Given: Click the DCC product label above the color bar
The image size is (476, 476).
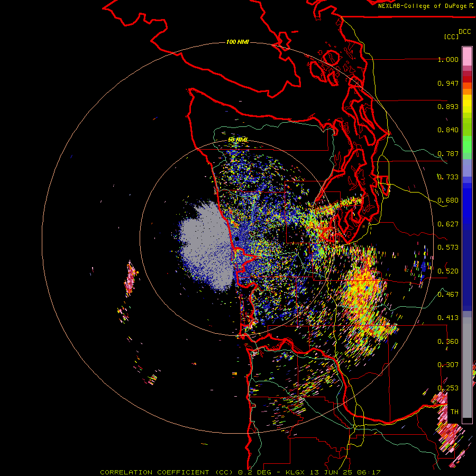Looking at the screenshot, I should click(x=465, y=32).
